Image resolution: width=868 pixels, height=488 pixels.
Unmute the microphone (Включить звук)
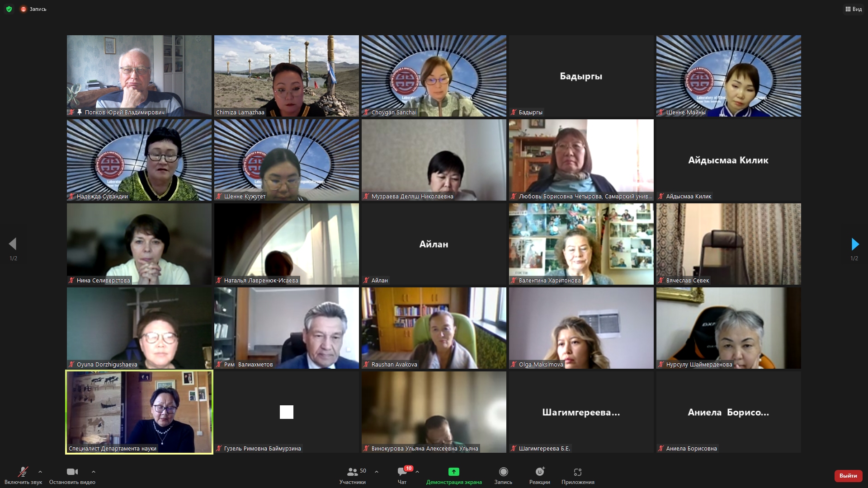pyautogui.click(x=23, y=472)
